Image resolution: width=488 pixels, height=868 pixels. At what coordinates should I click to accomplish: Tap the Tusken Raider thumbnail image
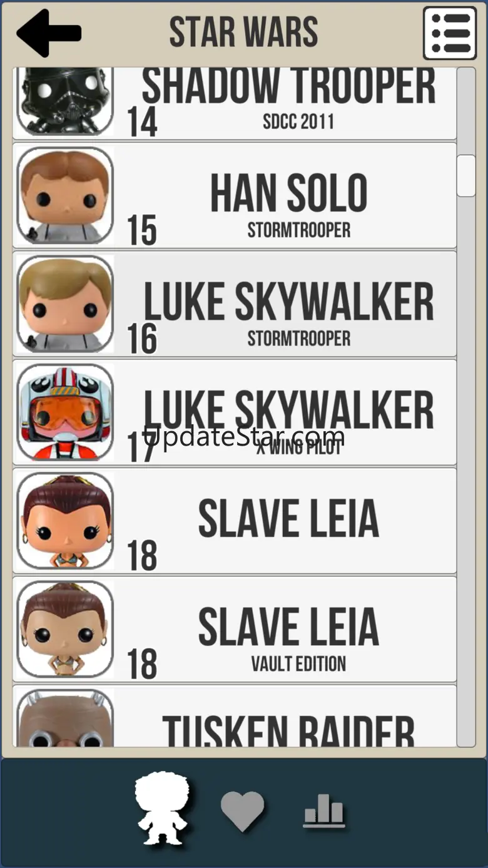click(x=65, y=718)
